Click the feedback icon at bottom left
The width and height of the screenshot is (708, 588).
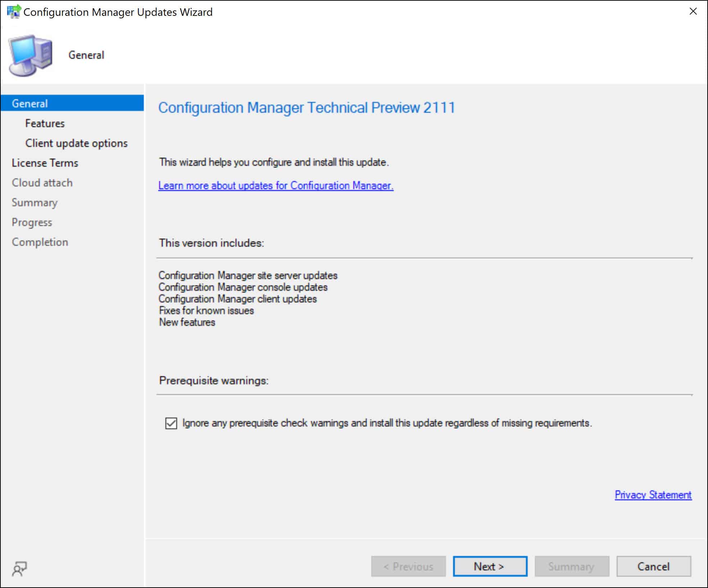[x=20, y=569]
